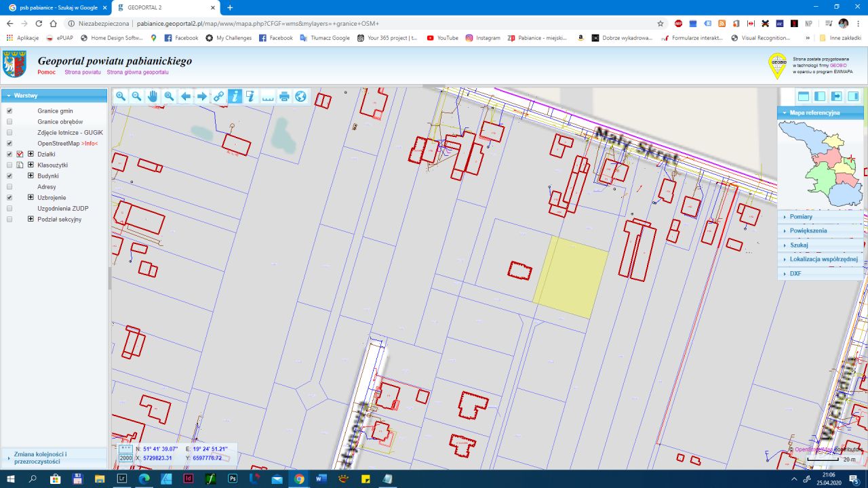The height and width of the screenshot is (488, 868).
Task: Go to previous map view arrow
Action: click(x=186, y=96)
